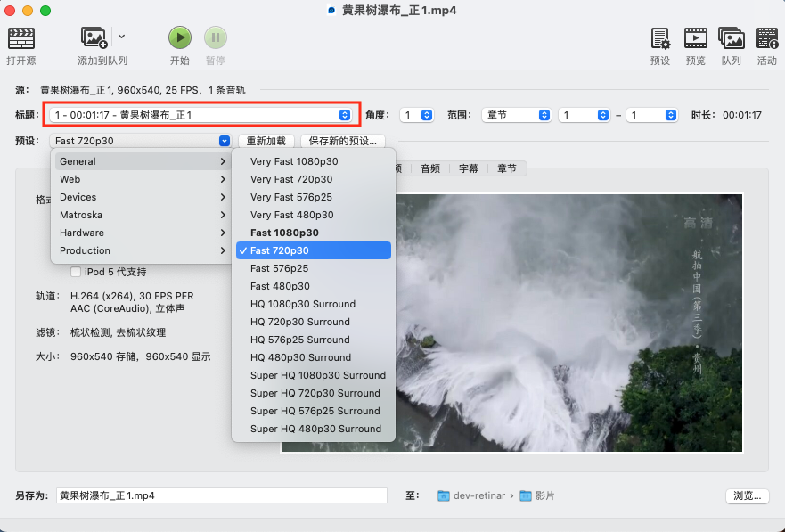Choose Super HQ 576p25 Surround preset
Screen dimensions: 785x532
tap(314, 411)
